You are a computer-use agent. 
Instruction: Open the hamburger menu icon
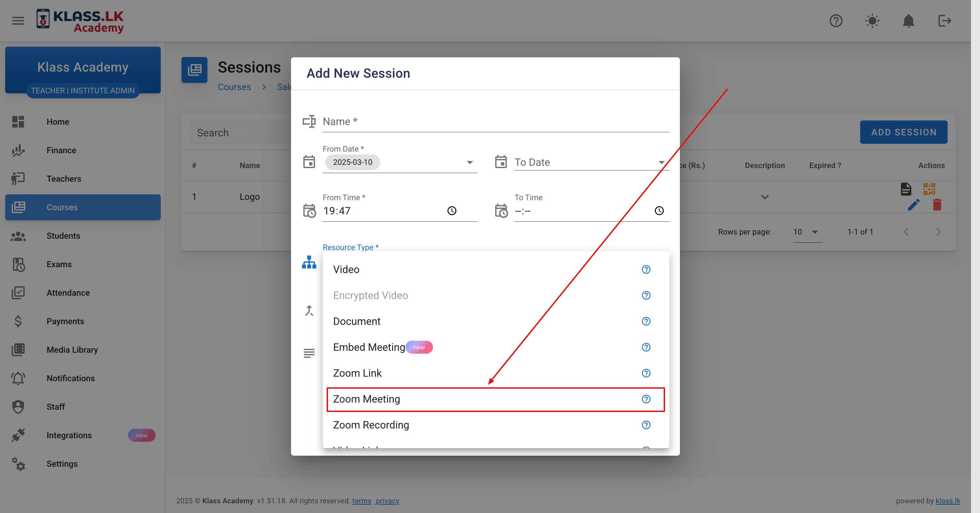pyautogui.click(x=18, y=20)
